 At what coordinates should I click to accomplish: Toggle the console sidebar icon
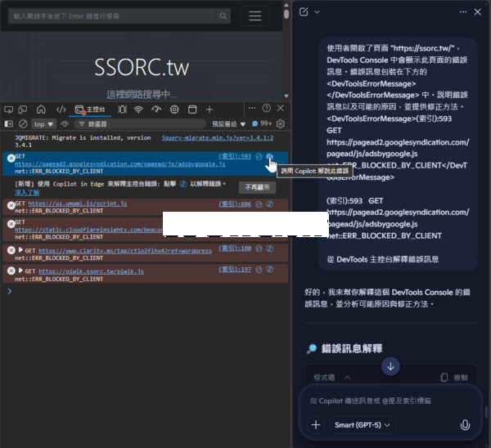coord(9,124)
